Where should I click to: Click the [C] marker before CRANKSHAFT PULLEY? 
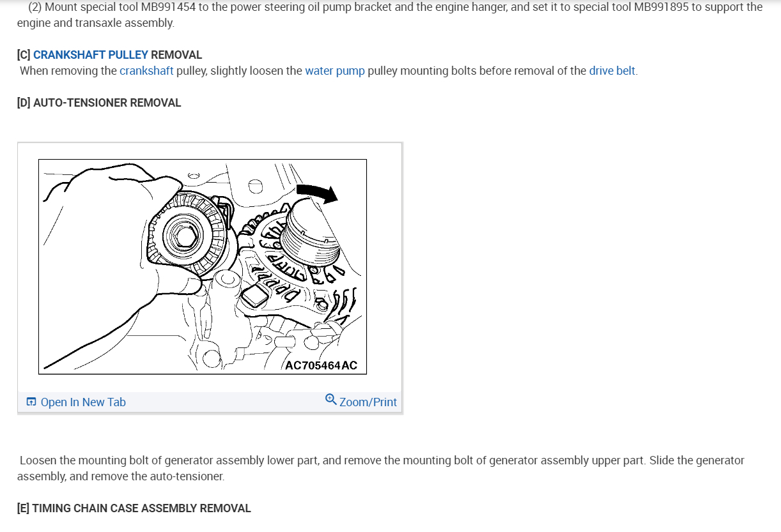(x=24, y=55)
